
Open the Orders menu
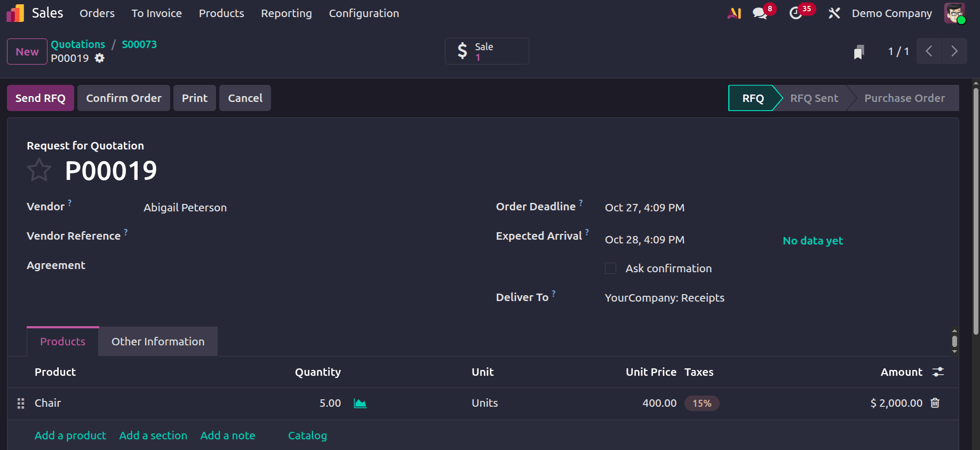97,13
